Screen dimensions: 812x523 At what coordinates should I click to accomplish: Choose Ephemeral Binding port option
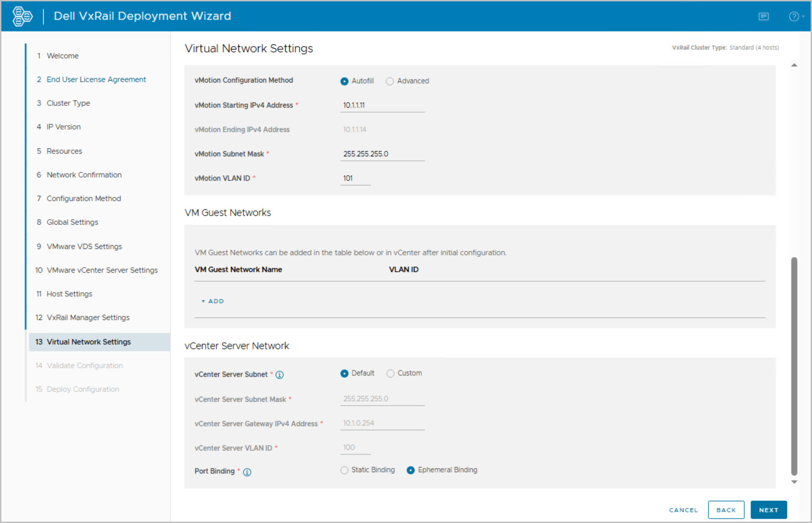point(411,470)
